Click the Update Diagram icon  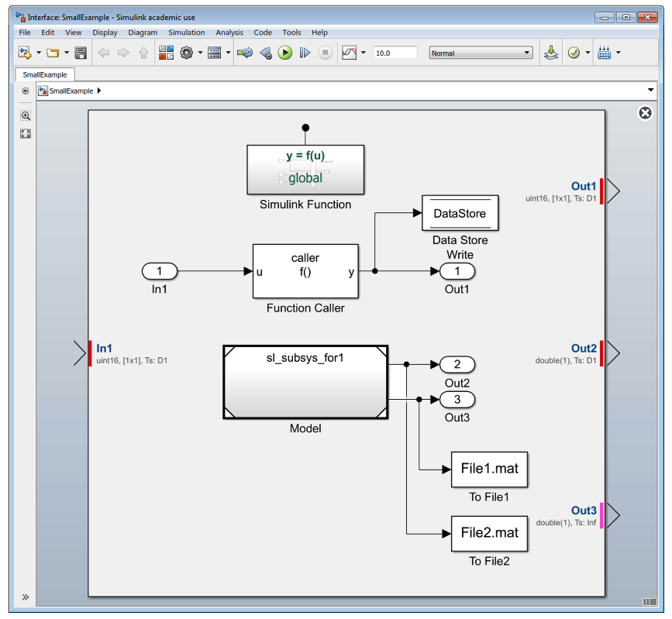pyautogui.click(x=245, y=53)
